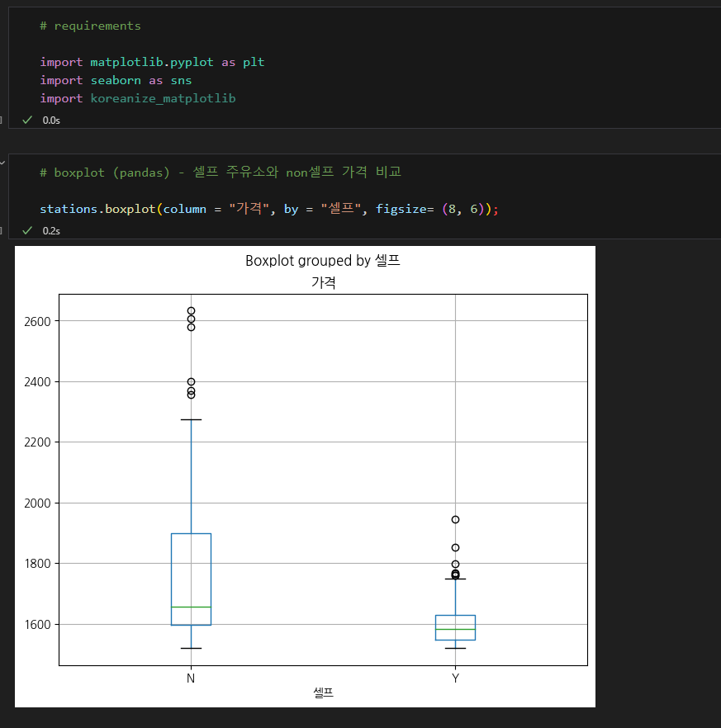Click the 2400 y-axis tick label
The image size is (721, 728).
point(37,381)
